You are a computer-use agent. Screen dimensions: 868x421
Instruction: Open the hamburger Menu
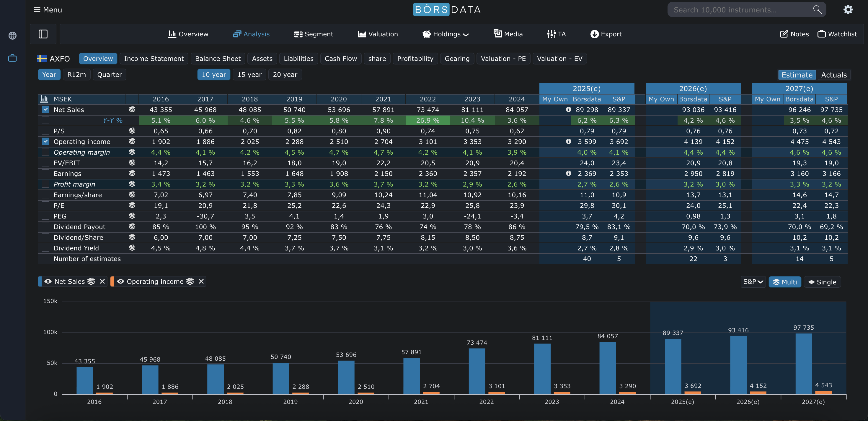click(x=48, y=10)
